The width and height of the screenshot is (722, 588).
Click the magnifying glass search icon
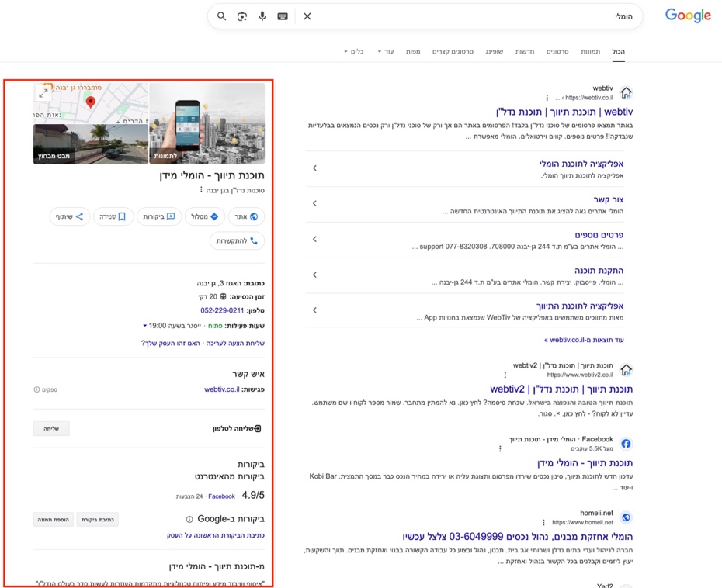[x=222, y=16]
